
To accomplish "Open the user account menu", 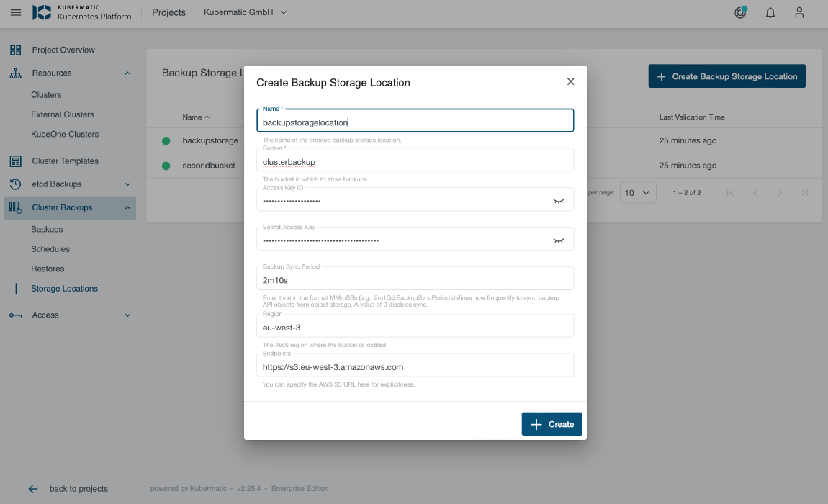I will click(799, 12).
